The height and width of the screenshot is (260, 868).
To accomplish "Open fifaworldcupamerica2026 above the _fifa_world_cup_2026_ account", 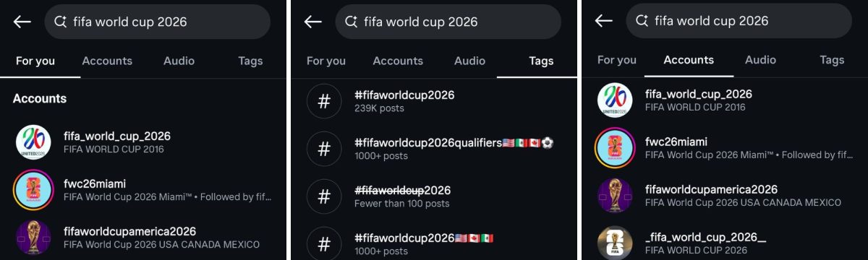I will [x=725, y=196].
